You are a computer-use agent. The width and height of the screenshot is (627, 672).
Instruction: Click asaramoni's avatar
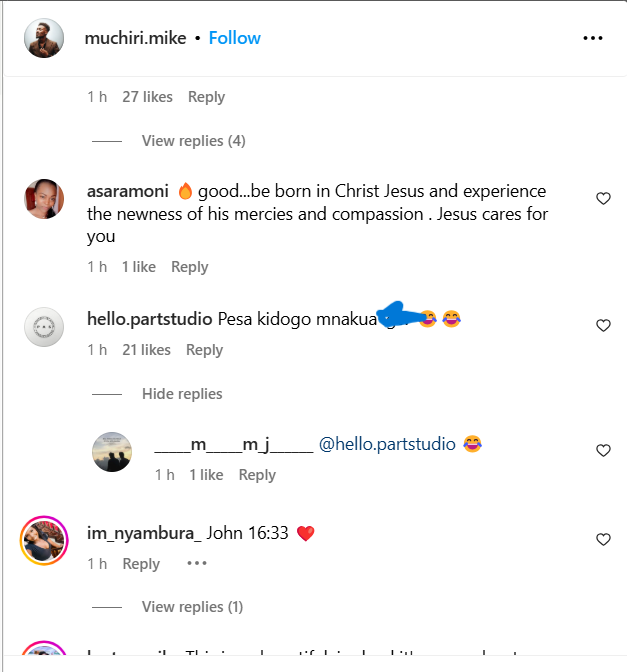click(x=44, y=198)
